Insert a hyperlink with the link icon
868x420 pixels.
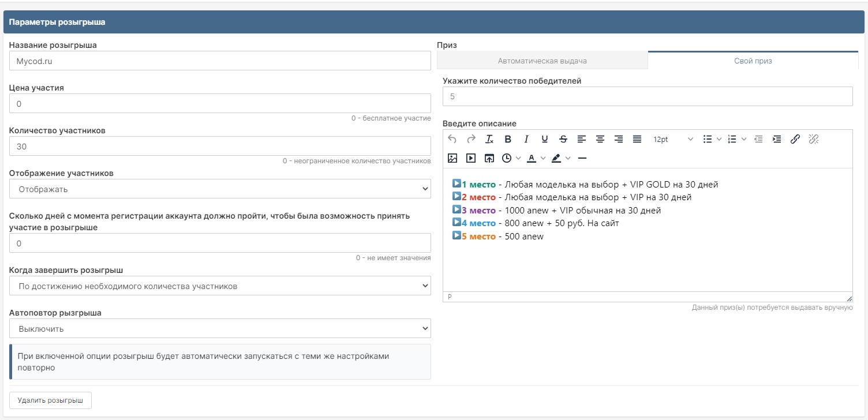coord(795,139)
